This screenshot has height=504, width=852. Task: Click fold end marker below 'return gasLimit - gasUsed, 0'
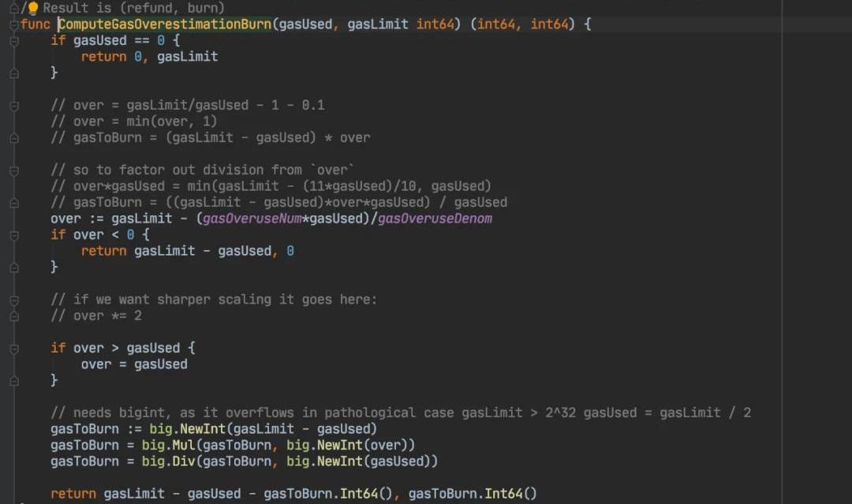[x=13, y=267]
